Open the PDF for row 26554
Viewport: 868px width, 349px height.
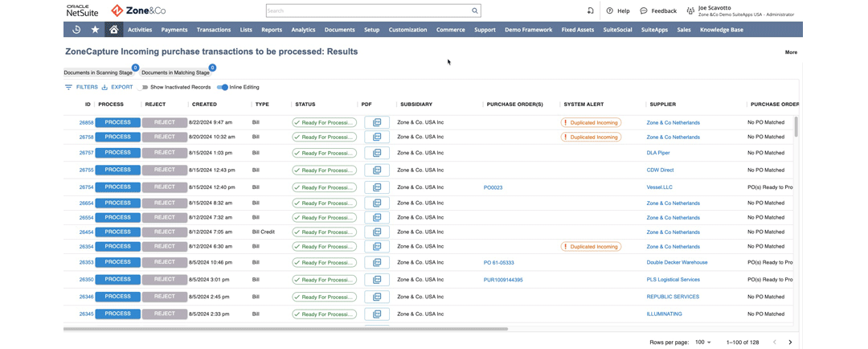(x=377, y=218)
